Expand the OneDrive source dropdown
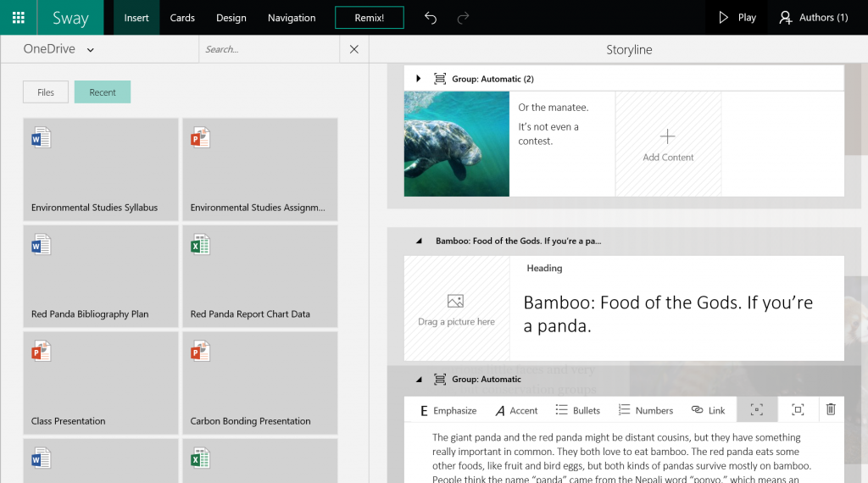Screen dimensions: 868x483 click(91, 50)
